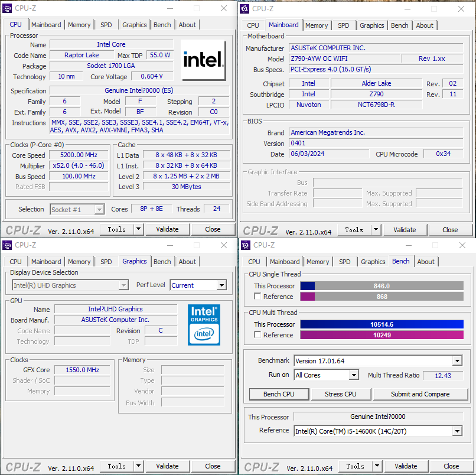Click the GFX Core value 1550.0 MHz
Viewport: 476px width, 475px height.
82,370
